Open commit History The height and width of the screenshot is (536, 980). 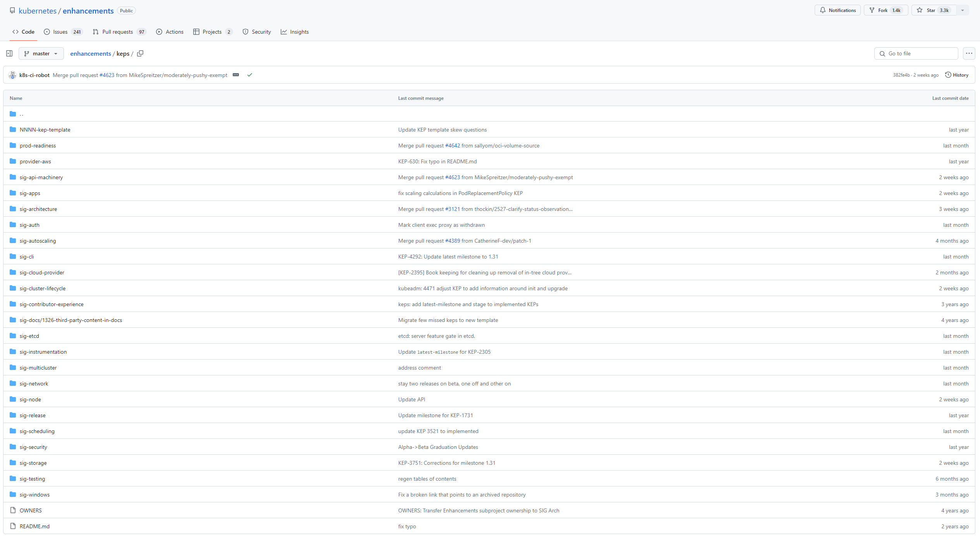[957, 75]
